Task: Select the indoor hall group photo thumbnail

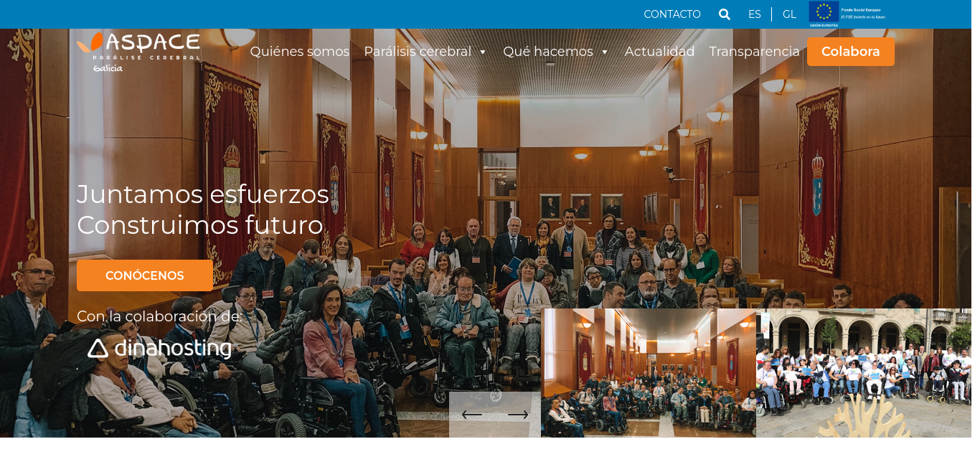Action: click(649, 373)
